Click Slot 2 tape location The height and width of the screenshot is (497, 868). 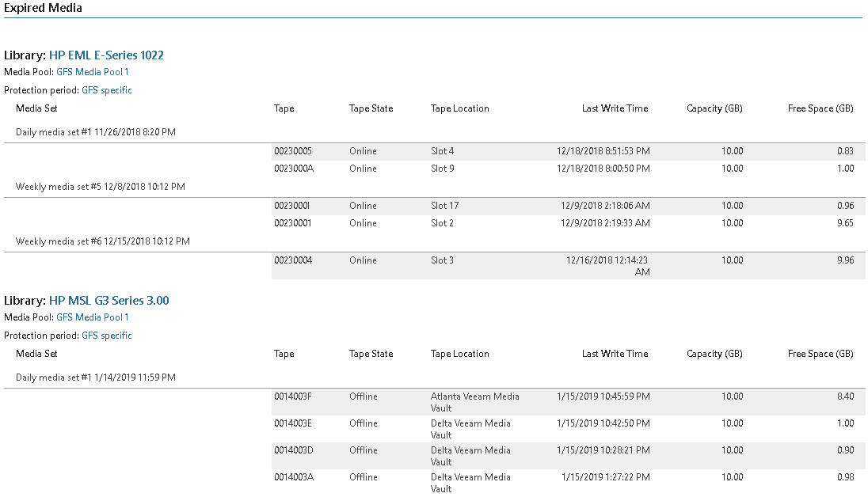(x=442, y=223)
